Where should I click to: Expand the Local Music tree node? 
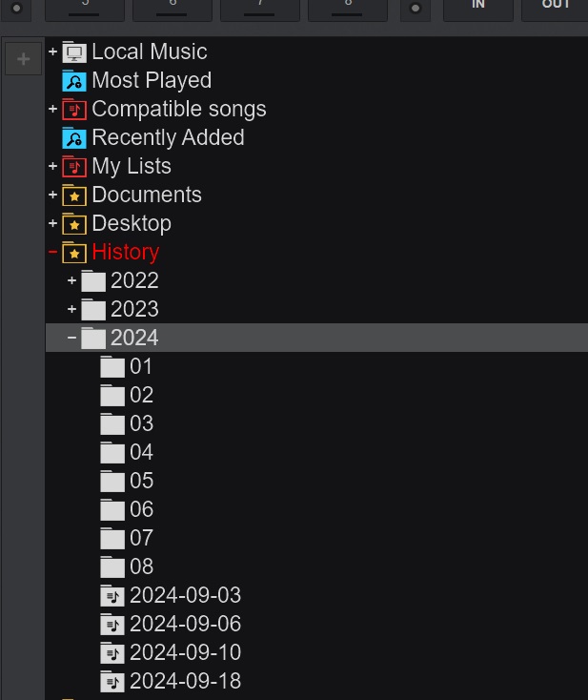pyautogui.click(x=52, y=51)
